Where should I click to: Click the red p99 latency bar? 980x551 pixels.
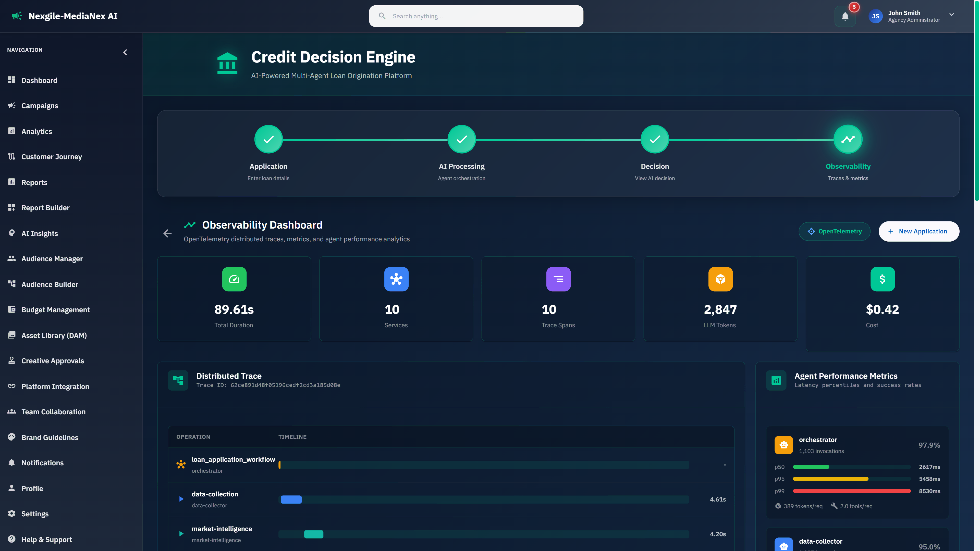click(x=851, y=491)
